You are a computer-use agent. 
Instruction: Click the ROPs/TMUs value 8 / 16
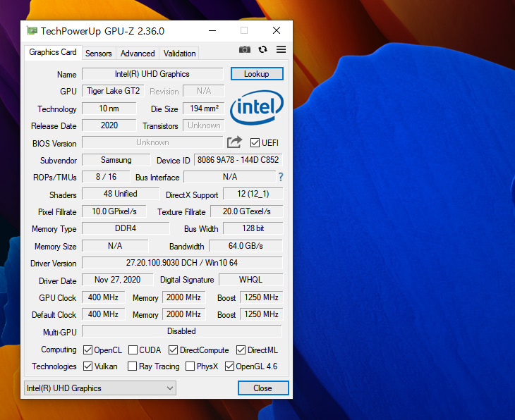(x=106, y=177)
